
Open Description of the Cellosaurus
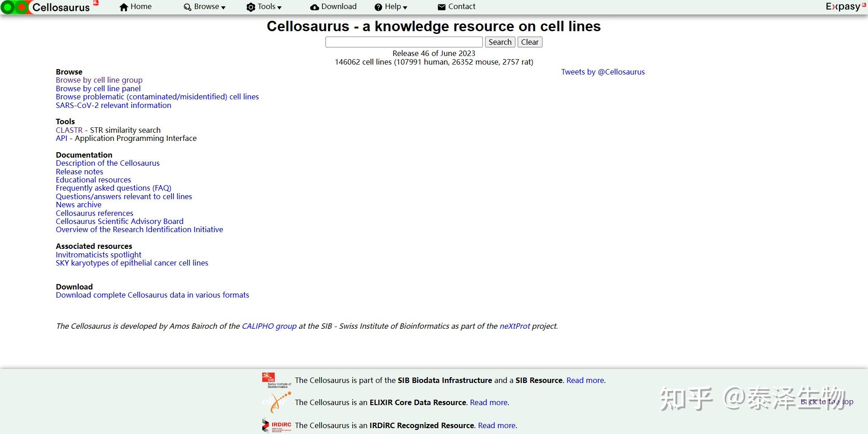click(x=108, y=163)
